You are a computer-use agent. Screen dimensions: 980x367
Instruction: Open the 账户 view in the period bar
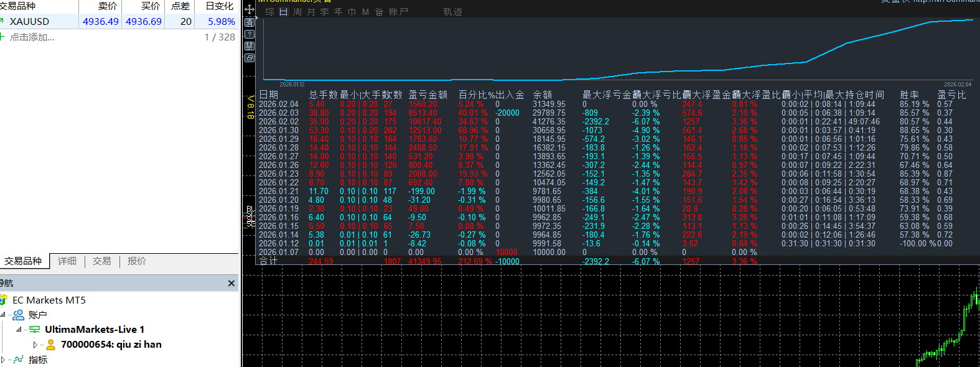(x=398, y=12)
